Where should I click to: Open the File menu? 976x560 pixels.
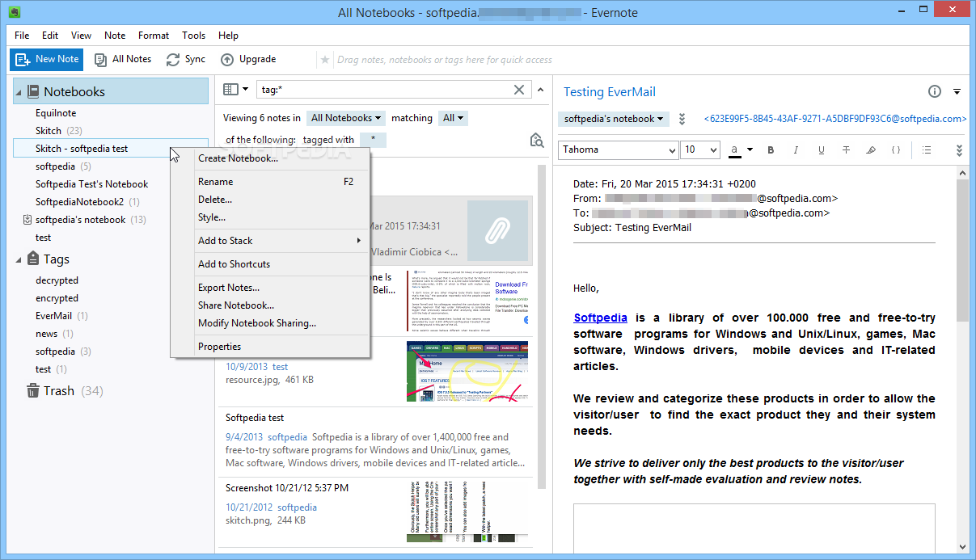[22, 36]
